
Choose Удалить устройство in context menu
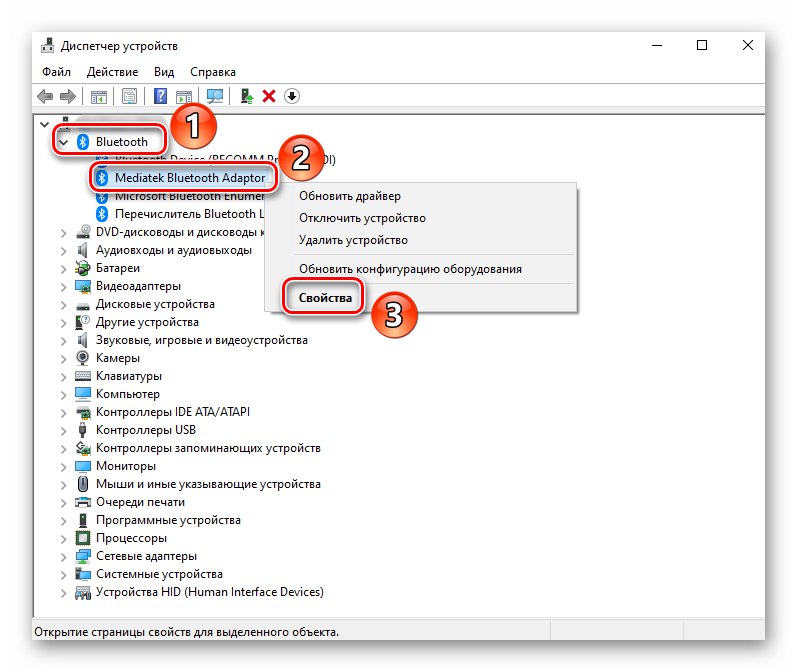[421, 239]
